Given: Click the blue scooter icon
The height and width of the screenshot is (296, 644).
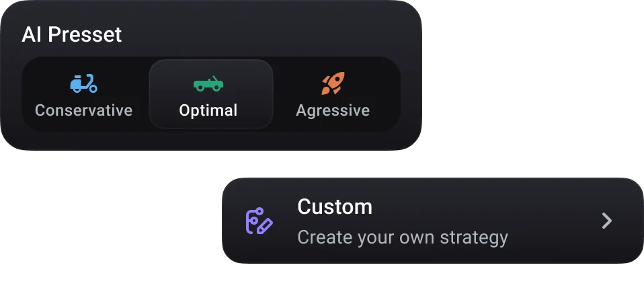Looking at the screenshot, I should (x=83, y=84).
